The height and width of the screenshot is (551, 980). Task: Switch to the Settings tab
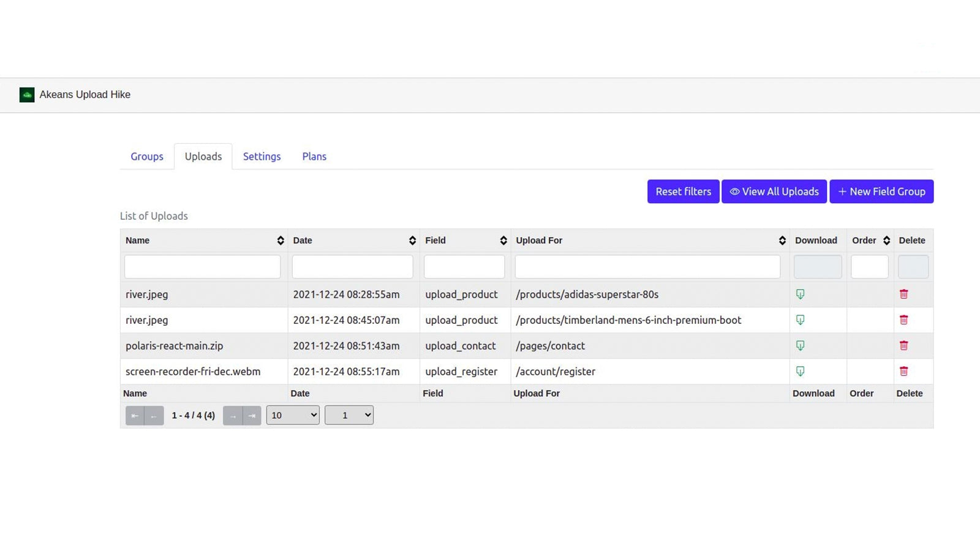point(262,156)
